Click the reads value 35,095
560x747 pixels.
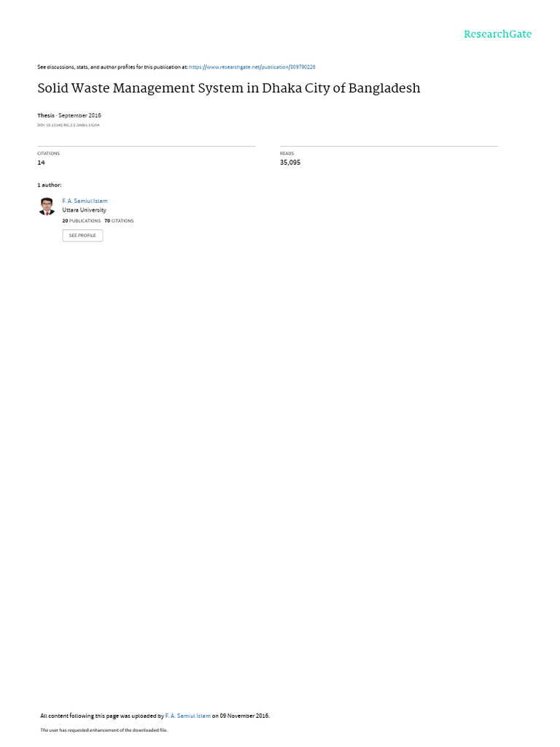pyautogui.click(x=290, y=163)
